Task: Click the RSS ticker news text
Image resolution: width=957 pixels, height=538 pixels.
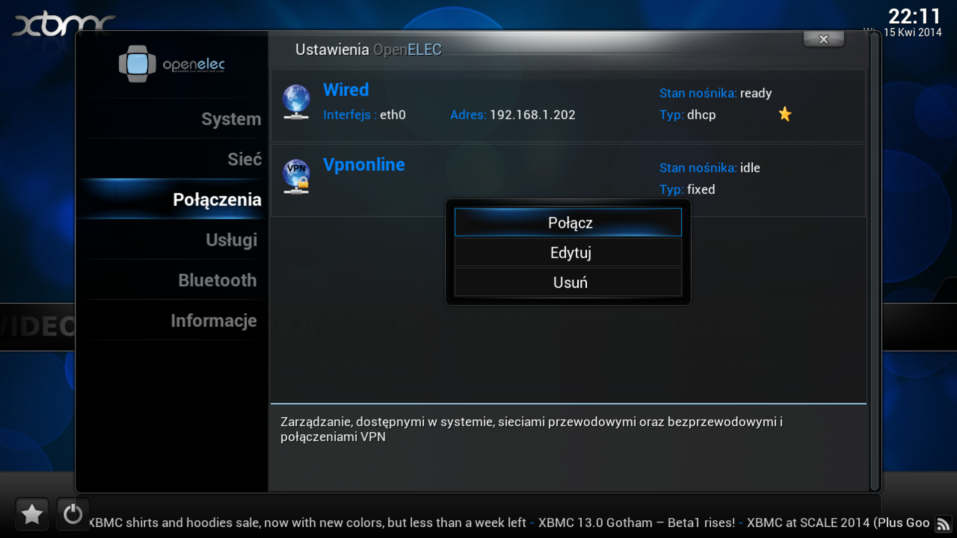Action: tap(510, 523)
